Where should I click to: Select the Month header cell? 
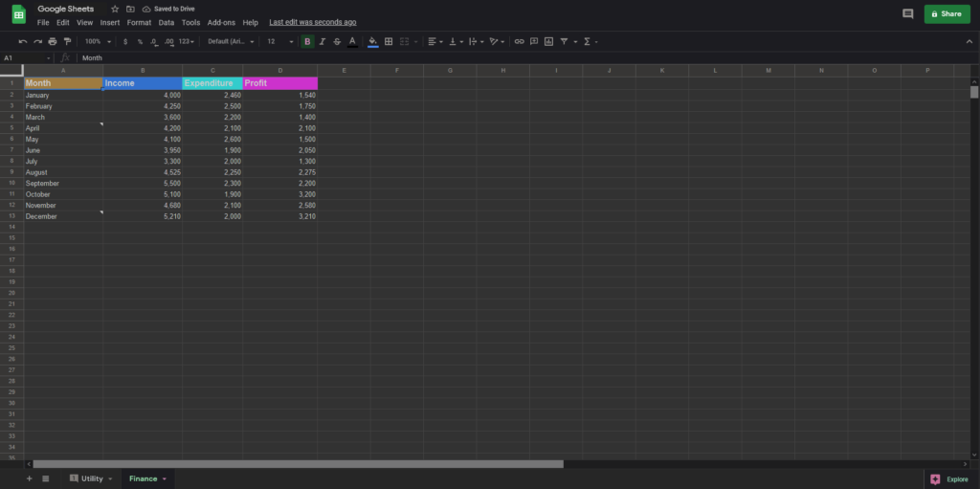coord(63,83)
